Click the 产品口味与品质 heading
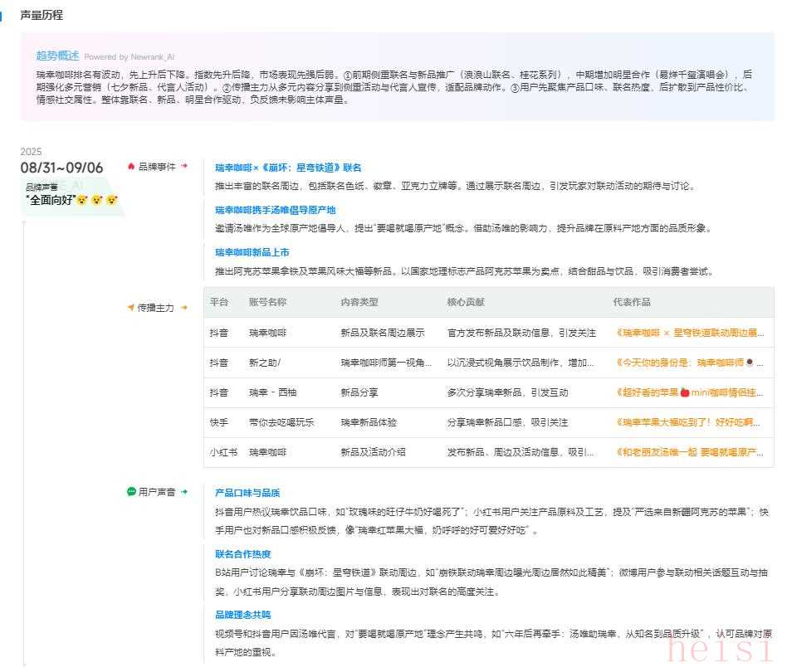The width and height of the screenshot is (787, 672). point(247,493)
